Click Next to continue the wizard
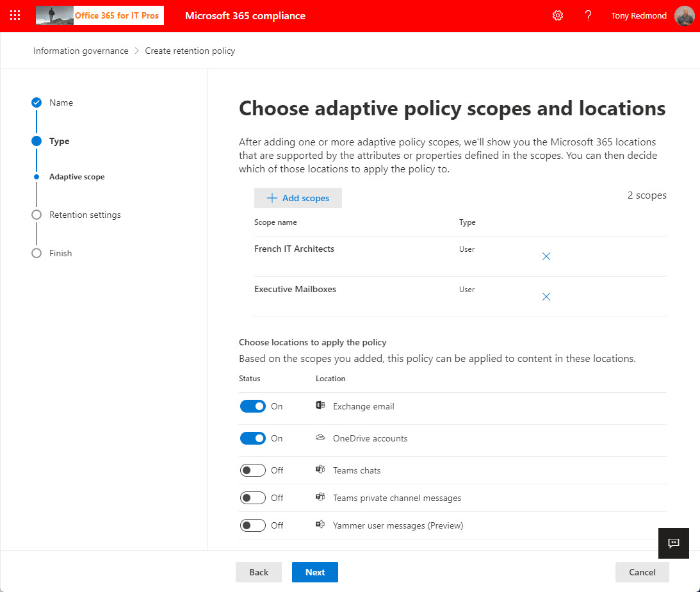 pos(314,571)
